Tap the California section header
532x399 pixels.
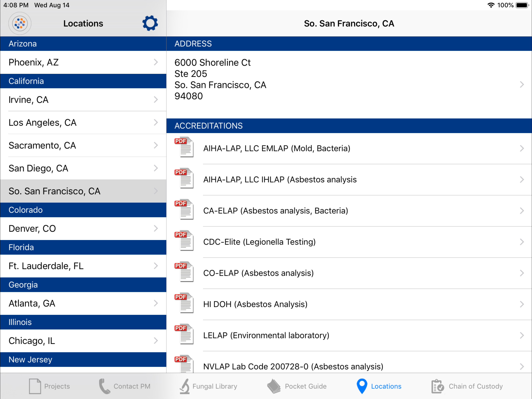point(83,81)
